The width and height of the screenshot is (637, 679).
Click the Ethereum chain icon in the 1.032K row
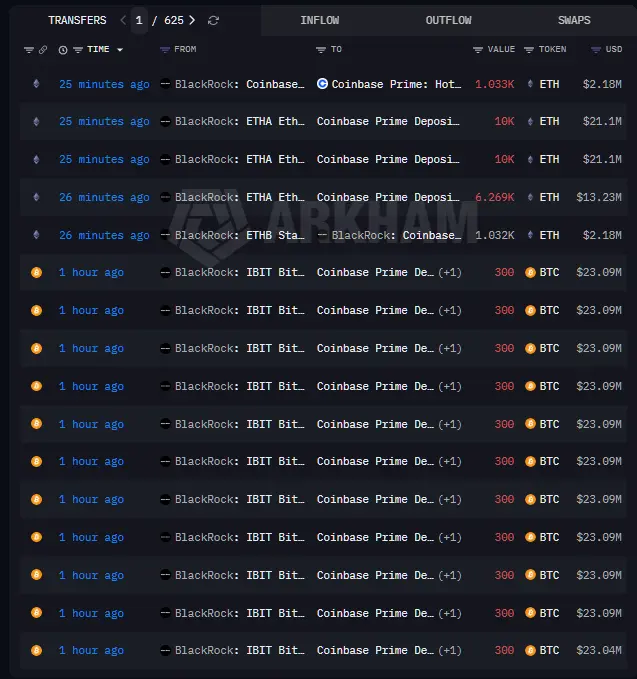(36, 235)
